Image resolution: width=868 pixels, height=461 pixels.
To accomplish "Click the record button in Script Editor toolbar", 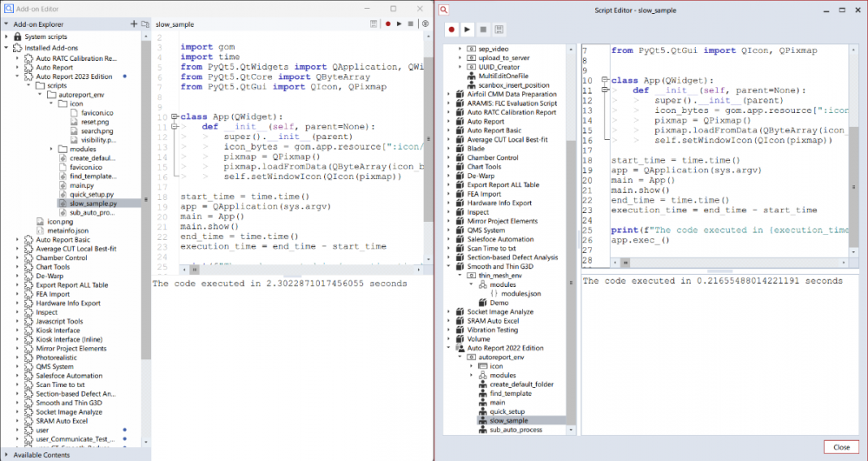I will tap(452, 29).
